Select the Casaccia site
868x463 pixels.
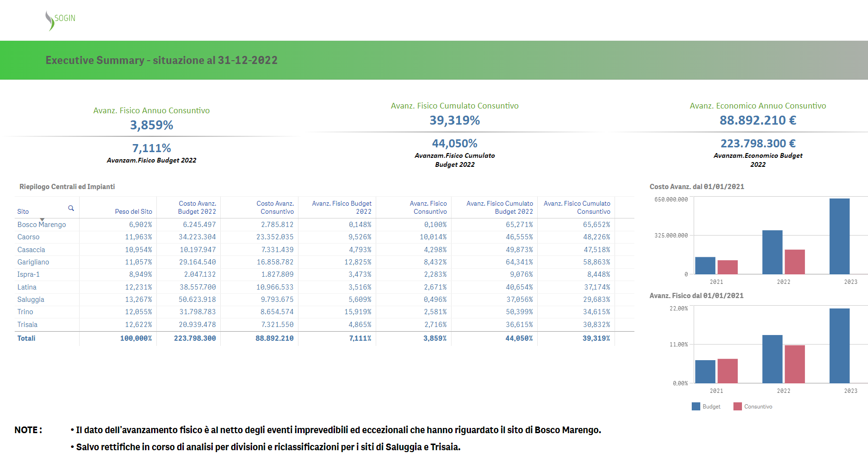click(31, 250)
